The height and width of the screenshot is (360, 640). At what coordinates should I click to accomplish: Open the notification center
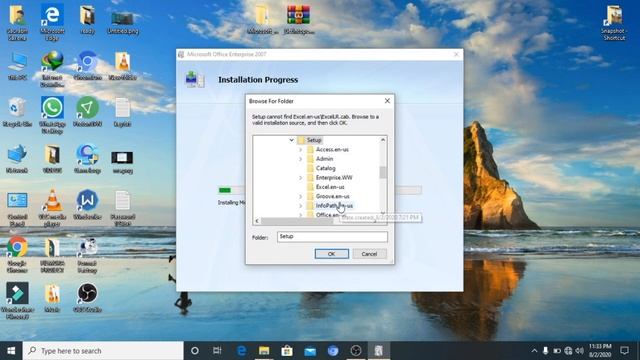pos(624,351)
